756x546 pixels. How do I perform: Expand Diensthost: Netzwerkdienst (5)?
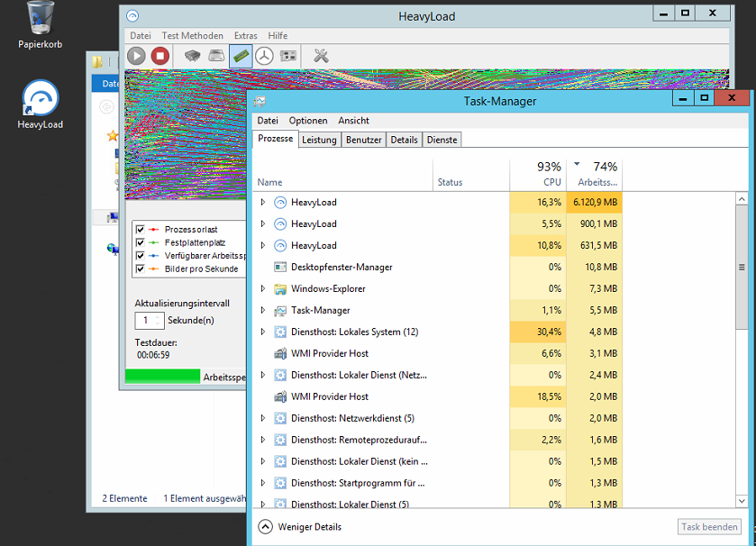point(263,418)
